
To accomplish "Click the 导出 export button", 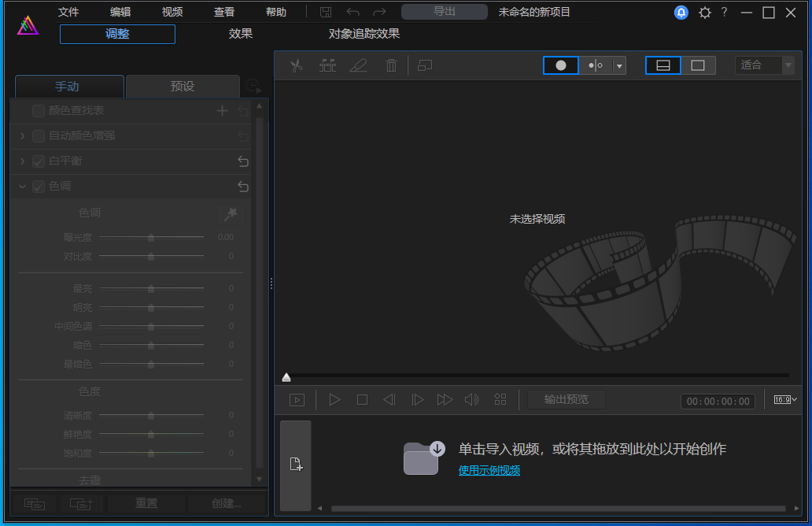I will pyautogui.click(x=445, y=12).
